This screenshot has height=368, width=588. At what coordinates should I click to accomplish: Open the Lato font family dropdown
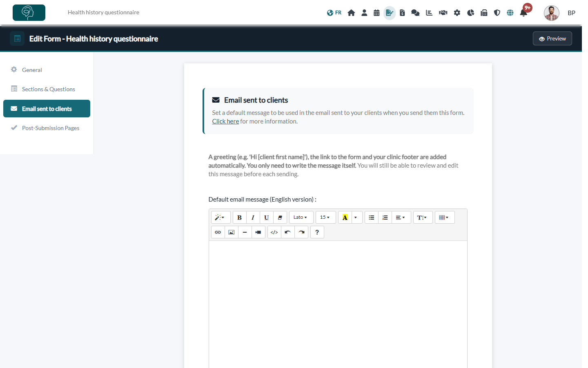click(x=301, y=218)
